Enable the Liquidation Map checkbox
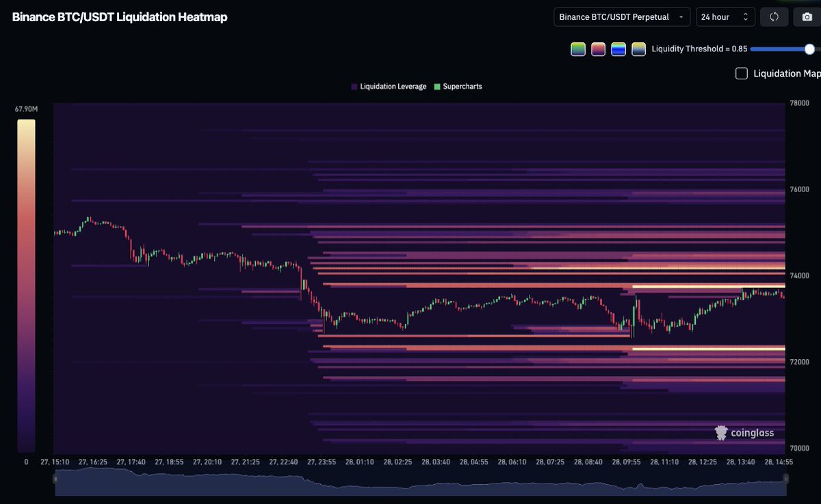Image resolution: width=821 pixels, height=504 pixels. pos(742,73)
